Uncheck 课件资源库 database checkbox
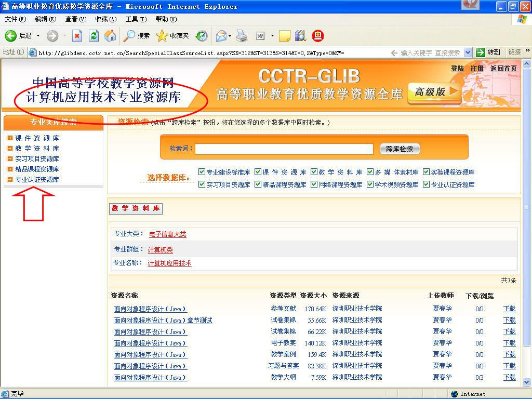 click(x=258, y=171)
